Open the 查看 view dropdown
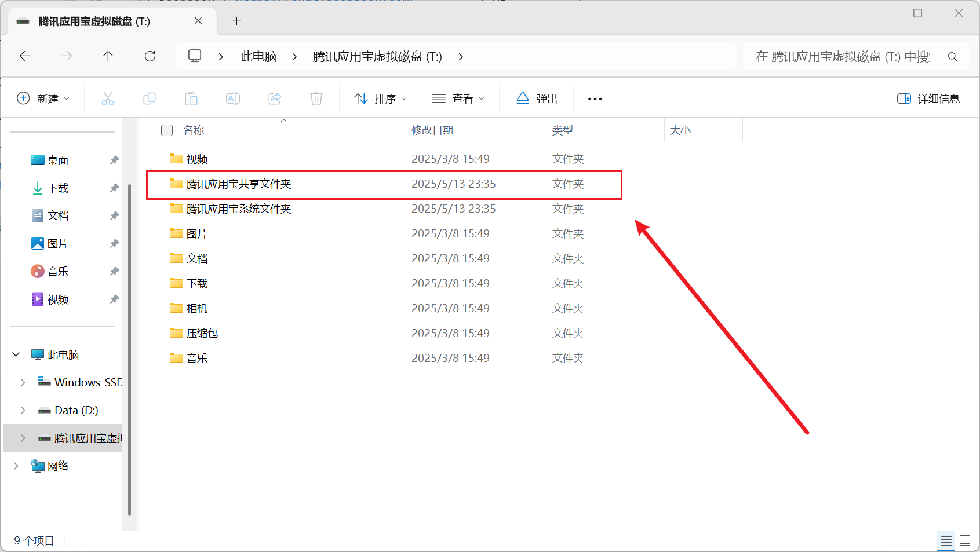Image resolution: width=980 pixels, height=552 pixels. pos(458,99)
